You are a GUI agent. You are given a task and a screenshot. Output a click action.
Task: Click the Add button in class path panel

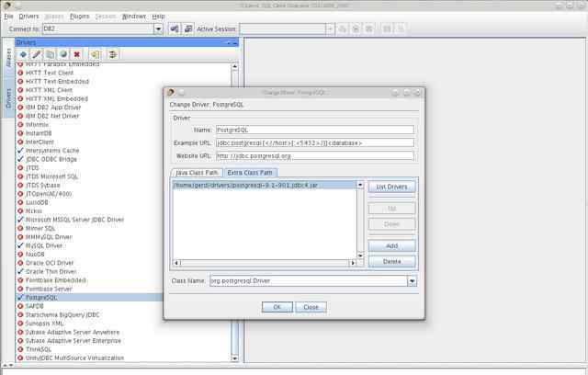(x=392, y=246)
